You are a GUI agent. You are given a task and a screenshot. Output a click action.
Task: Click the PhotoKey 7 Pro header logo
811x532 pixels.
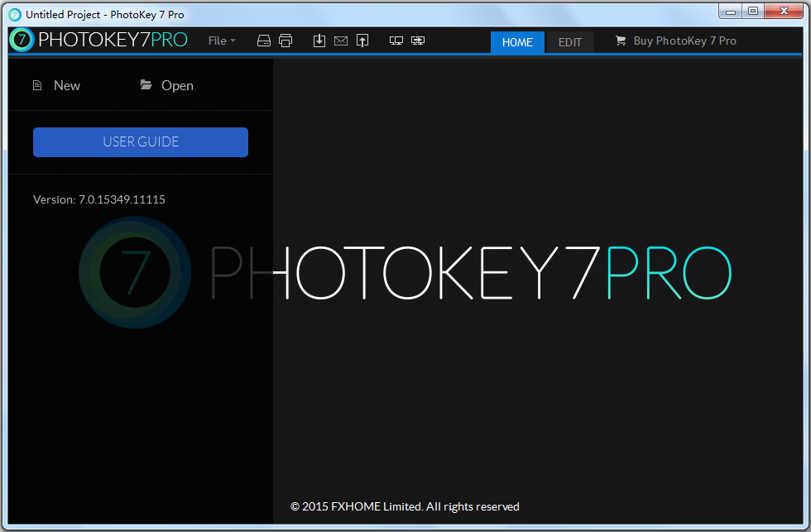point(98,40)
